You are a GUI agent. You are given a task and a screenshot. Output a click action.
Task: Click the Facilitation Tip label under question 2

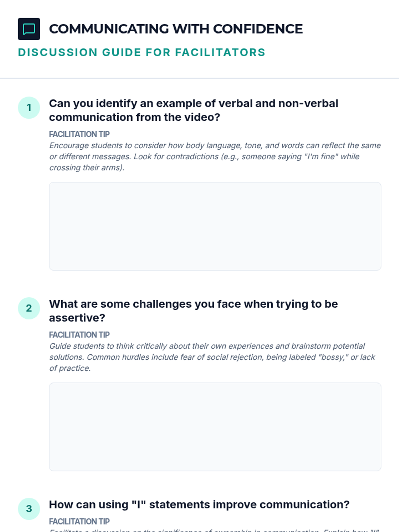79,335
